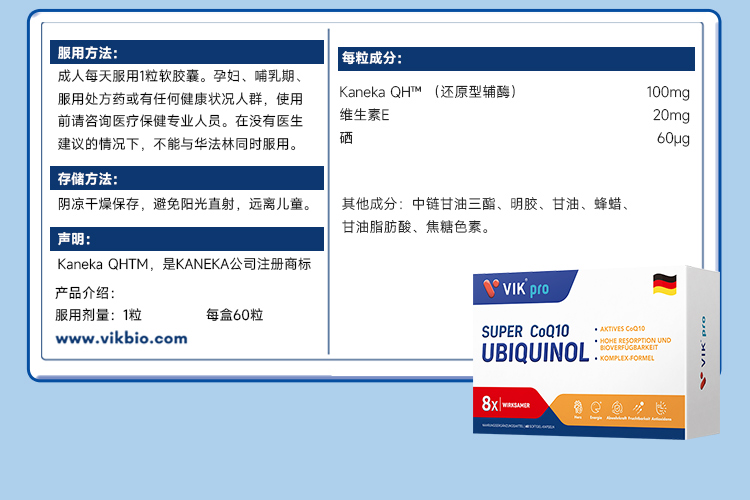Click the 维生素E 20mg ingredient row
This screenshot has width=750, height=500.
(x=515, y=115)
